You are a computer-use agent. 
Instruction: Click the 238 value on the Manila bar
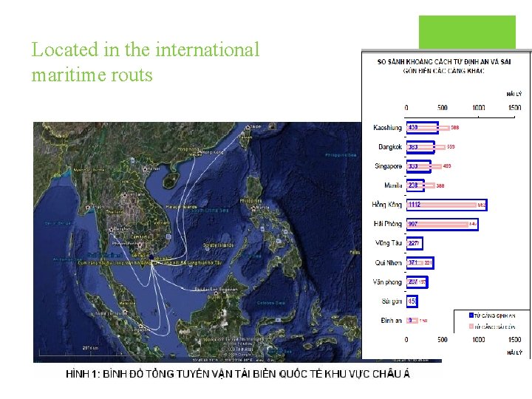pyautogui.click(x=413, y=185)
